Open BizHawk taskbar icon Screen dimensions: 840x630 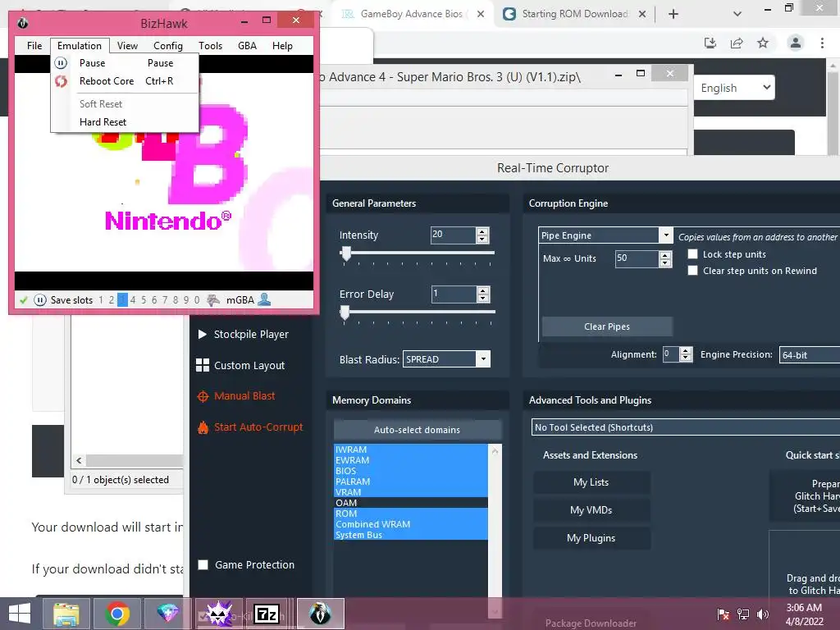(x=321, y=614)
